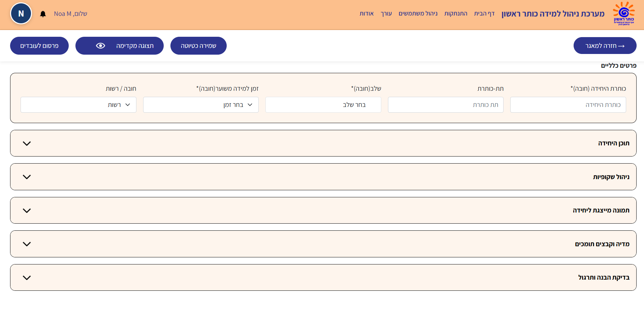
Task: Expand the תמונה מייצגת ליחידה section
Action: tap(323, 210)
